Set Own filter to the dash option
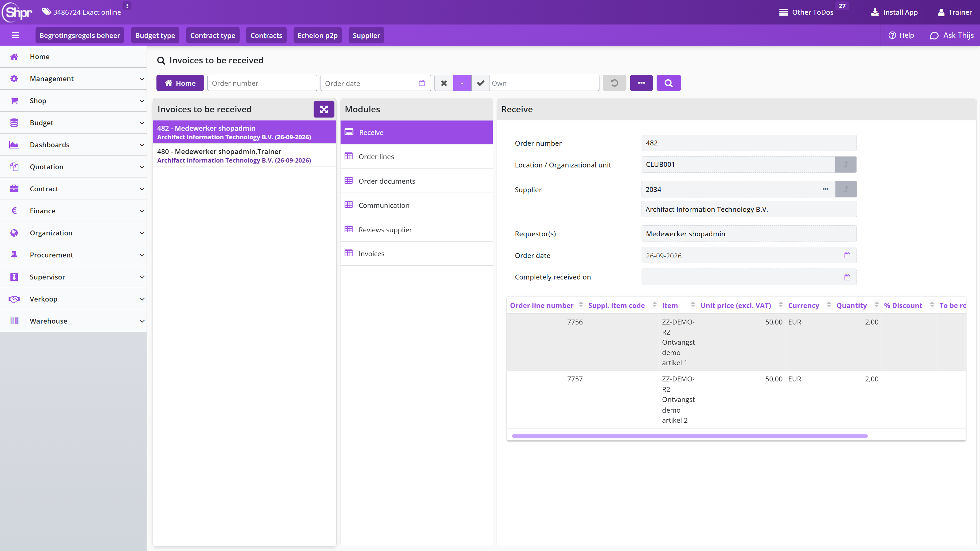The height and width of the screenshot is (551, 980). point(462,83)
